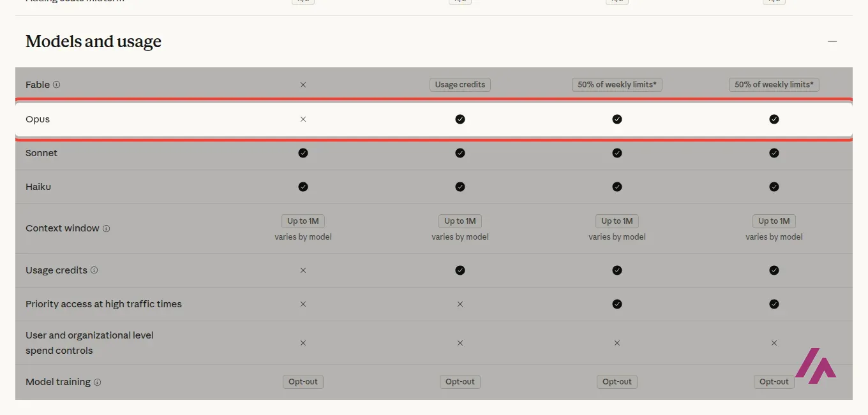Click Usage credits row X in first column
The height and width of the screenshot is (415, 868).
(303, 270)
